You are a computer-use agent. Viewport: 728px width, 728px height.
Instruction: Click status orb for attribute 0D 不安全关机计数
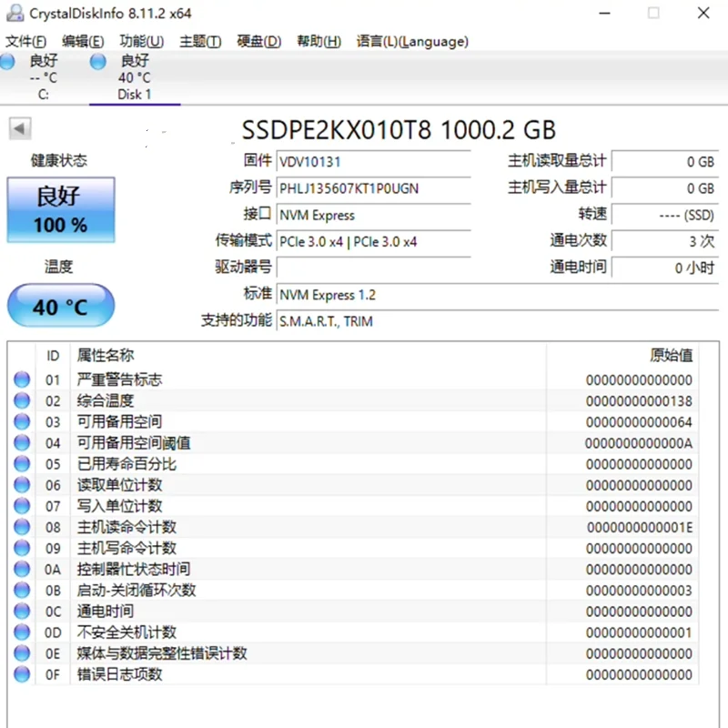(22, 632)
